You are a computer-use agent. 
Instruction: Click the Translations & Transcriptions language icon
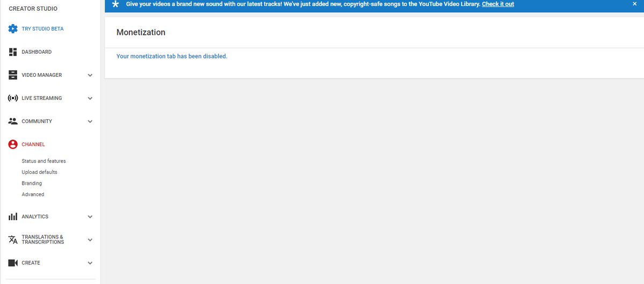point(13,239)
